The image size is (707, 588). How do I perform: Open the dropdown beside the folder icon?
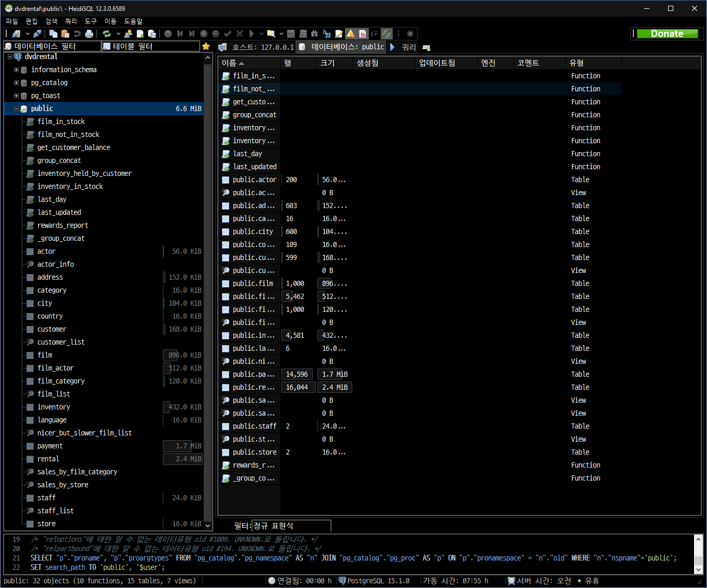(281, 34)
